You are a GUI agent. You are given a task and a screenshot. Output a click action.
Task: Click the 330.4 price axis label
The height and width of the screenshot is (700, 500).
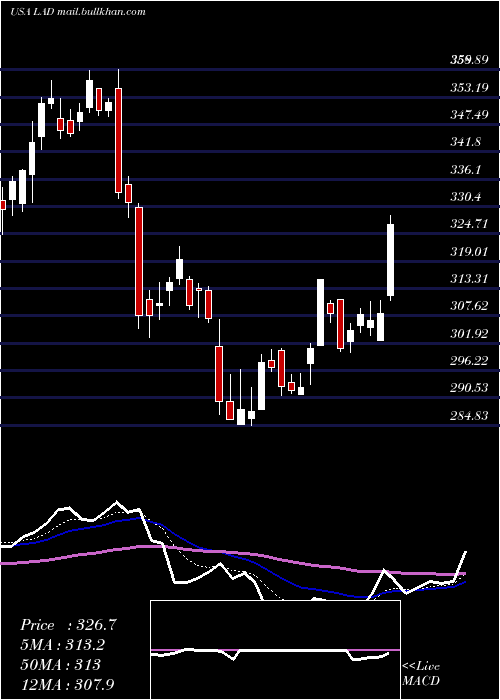click(466, 196)
